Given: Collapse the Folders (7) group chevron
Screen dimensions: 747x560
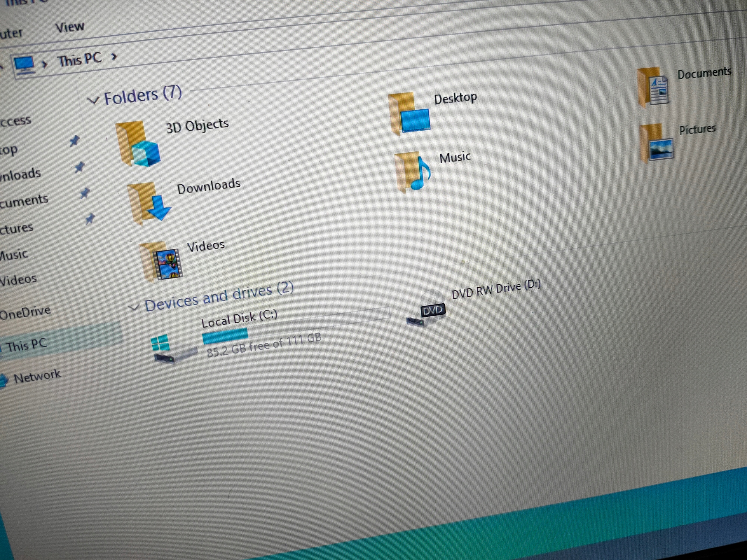Looking at the screenshot, I should tap(93, 100).
